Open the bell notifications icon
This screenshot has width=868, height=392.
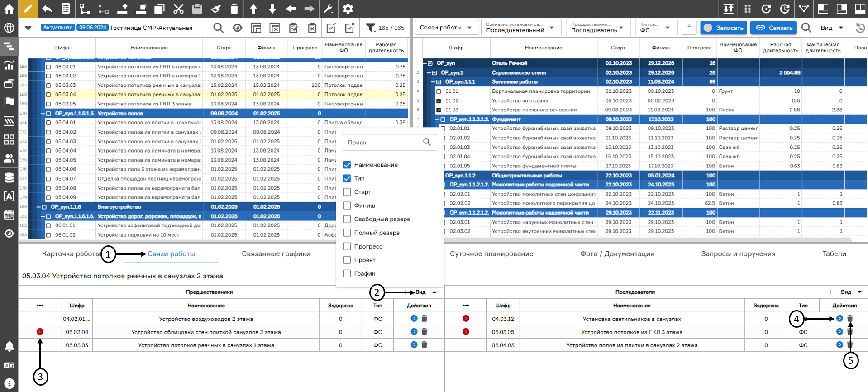click(x=9, y=346)
